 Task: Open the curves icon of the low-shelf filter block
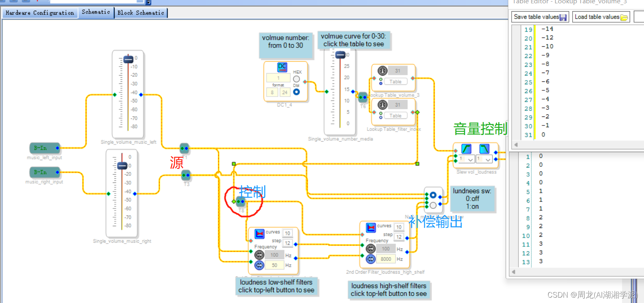[x=259, y=234]
